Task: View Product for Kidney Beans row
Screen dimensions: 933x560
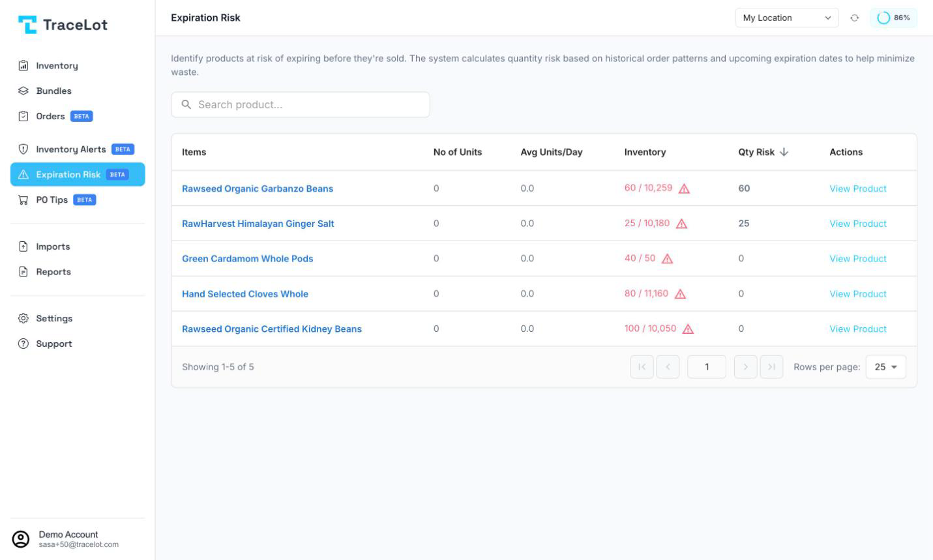Action: tap(858, 329)
